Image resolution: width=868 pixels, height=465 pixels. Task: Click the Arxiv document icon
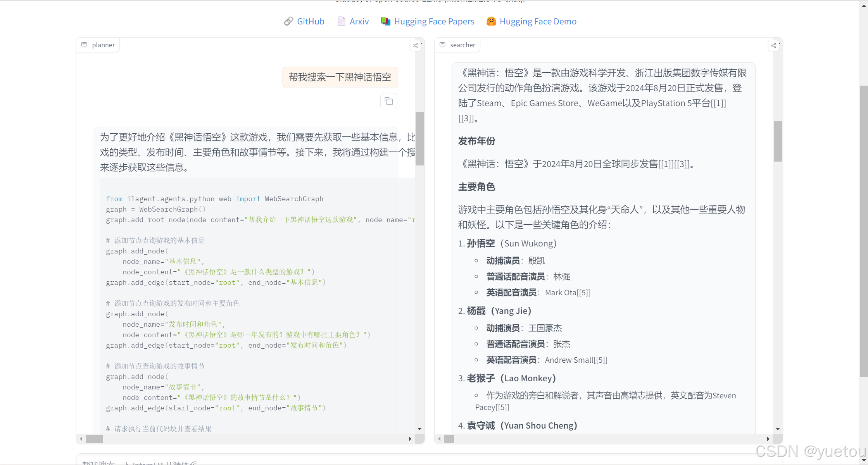pyautogui.click(x=341, y=21)
